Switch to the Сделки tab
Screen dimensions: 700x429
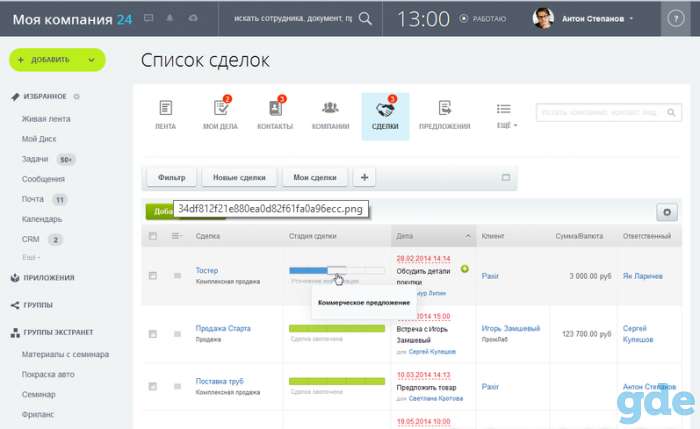(385, 117)
